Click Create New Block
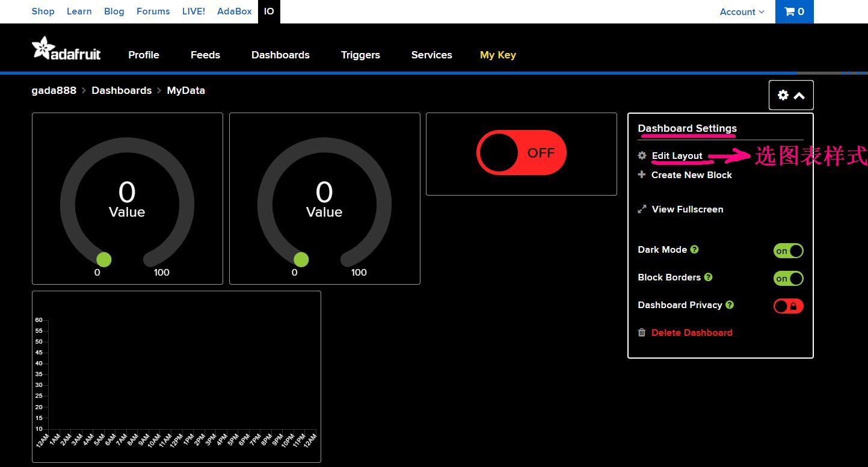This screenshot has width=868, height=467. pyautogui.click(x=692, y=175)
